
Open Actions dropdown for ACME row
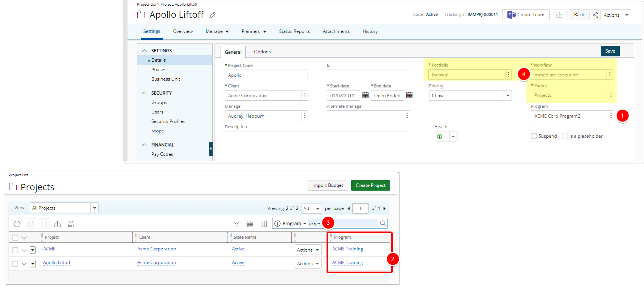[x=308, y=250]
